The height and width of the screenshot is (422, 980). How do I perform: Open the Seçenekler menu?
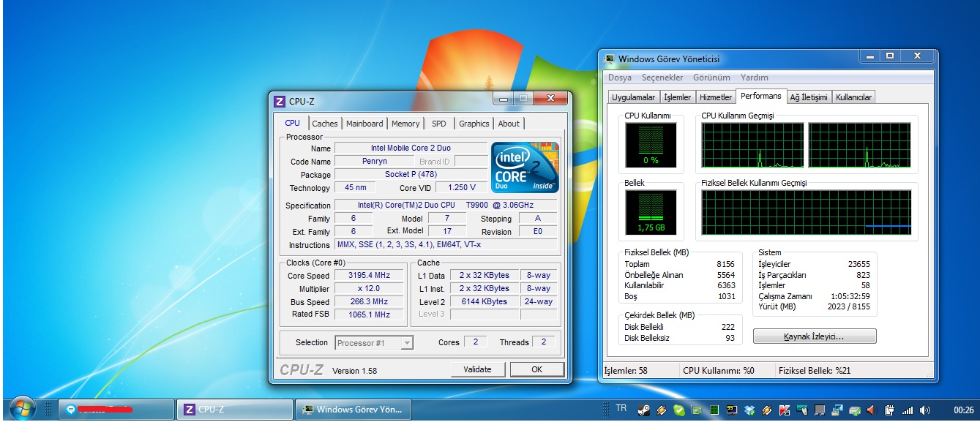tap(662, 78)
